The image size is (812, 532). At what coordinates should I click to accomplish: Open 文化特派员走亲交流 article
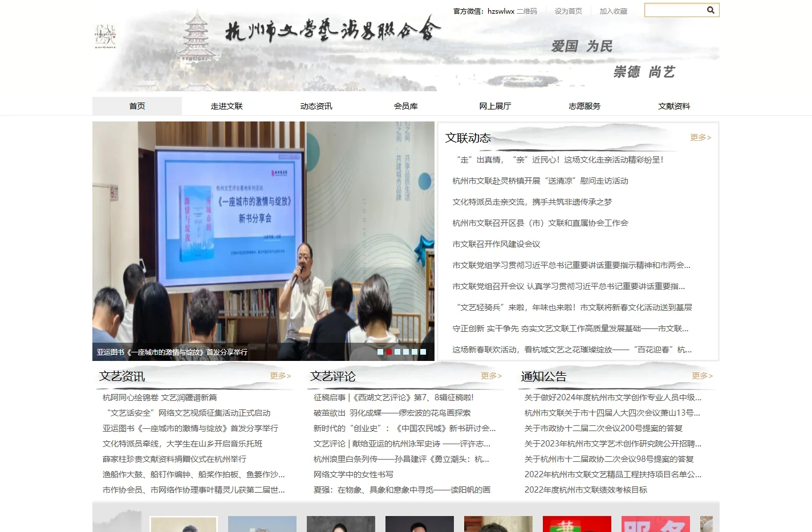(x=532, y=202)
